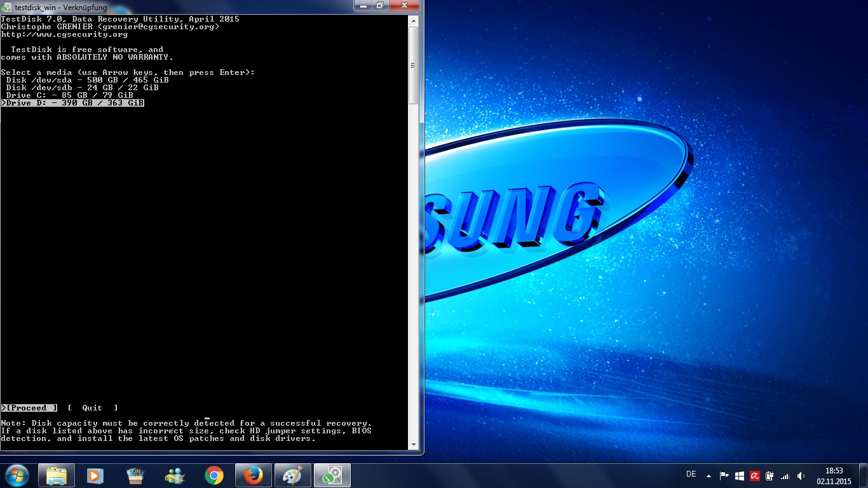Select Drive C: 85 GB entry
This screenshot has width=868, height=488.
pyautogui.click(x=69, y=95)
